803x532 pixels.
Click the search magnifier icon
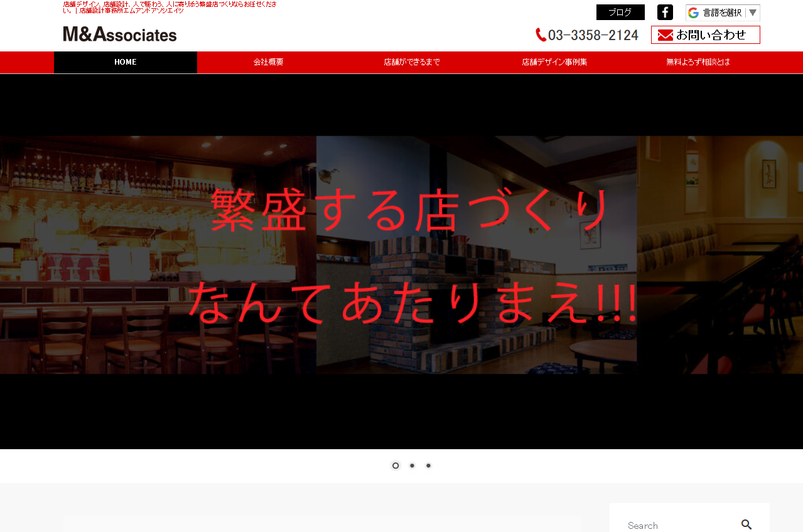(x=746, y=524)
